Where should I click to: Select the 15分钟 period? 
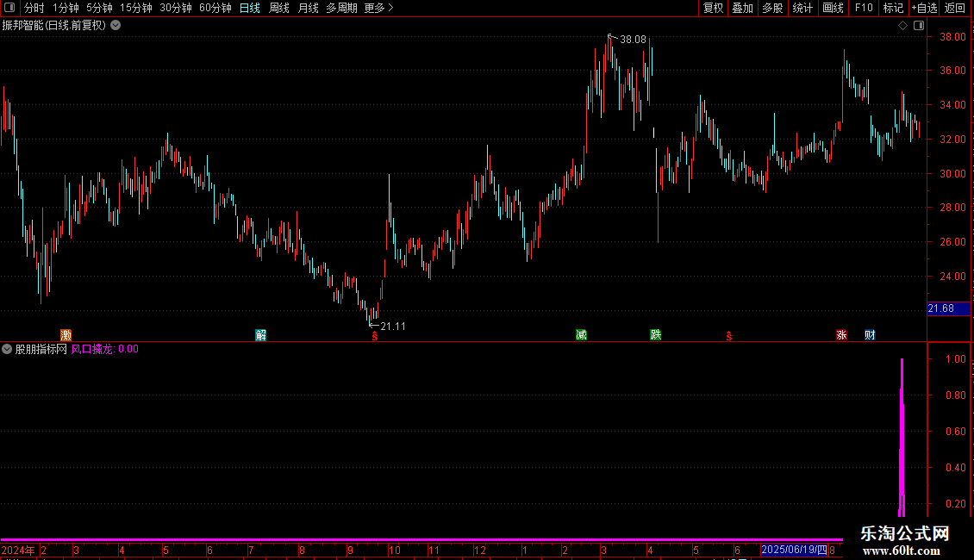[136, 8]
